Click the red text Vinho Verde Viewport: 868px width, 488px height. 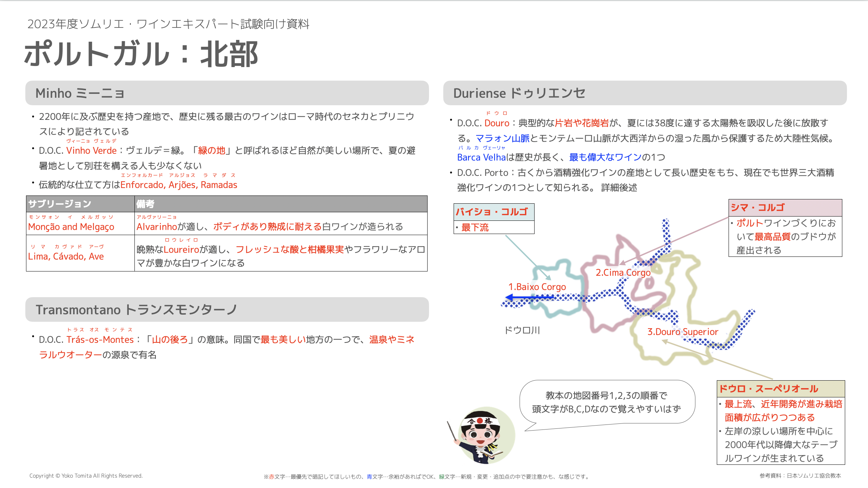coord(92,151)
